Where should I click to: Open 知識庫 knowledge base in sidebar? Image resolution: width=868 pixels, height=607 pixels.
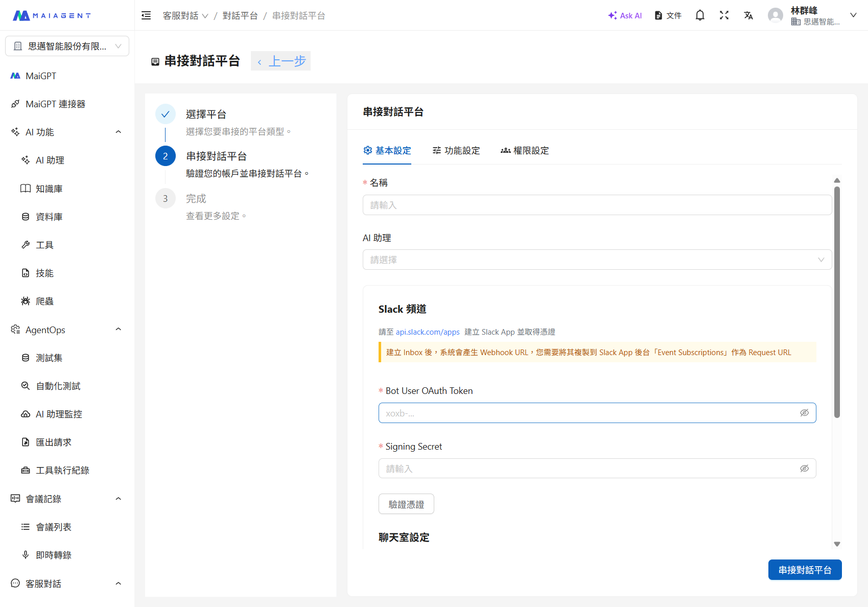point(49,189)
